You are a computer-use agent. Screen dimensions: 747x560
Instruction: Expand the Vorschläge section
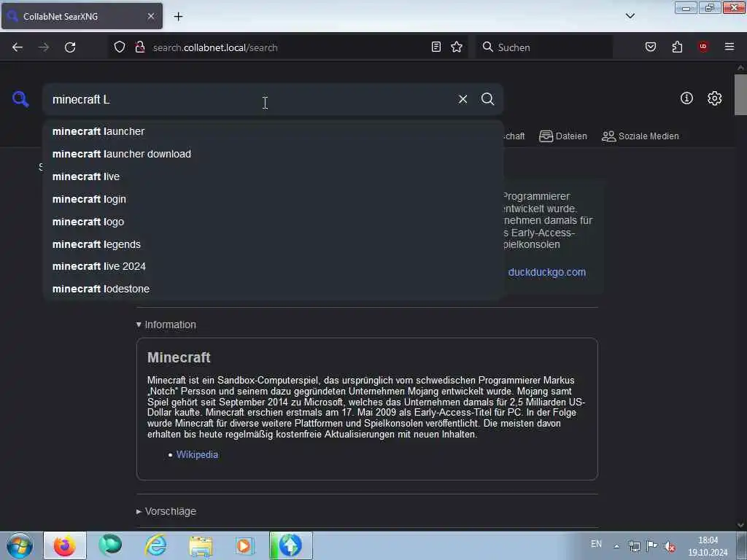[166, 511]
